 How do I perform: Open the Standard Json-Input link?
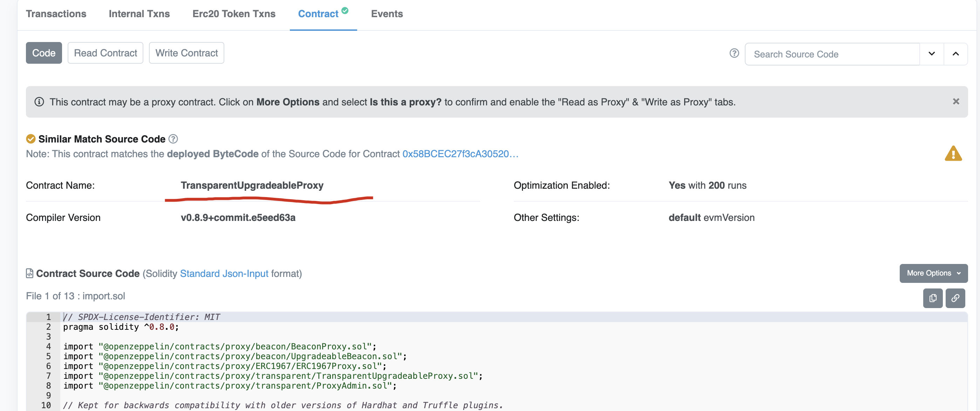click(x=224, y=273)
